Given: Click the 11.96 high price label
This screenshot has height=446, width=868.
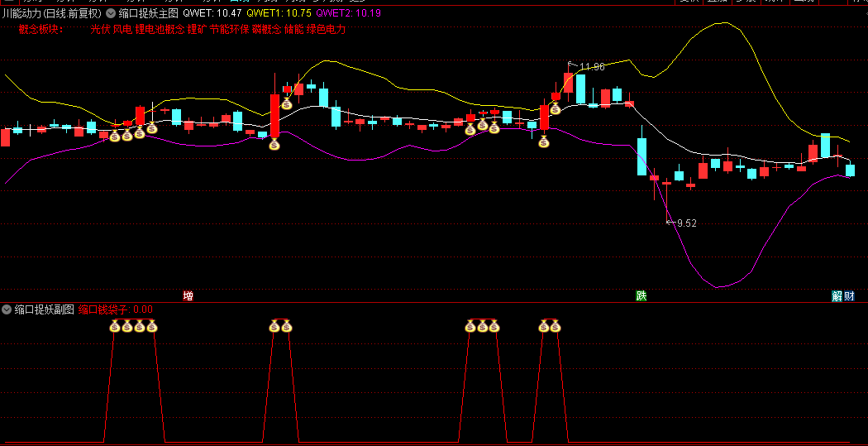Looking at the screenshot, I should click(x=592, y=67).
